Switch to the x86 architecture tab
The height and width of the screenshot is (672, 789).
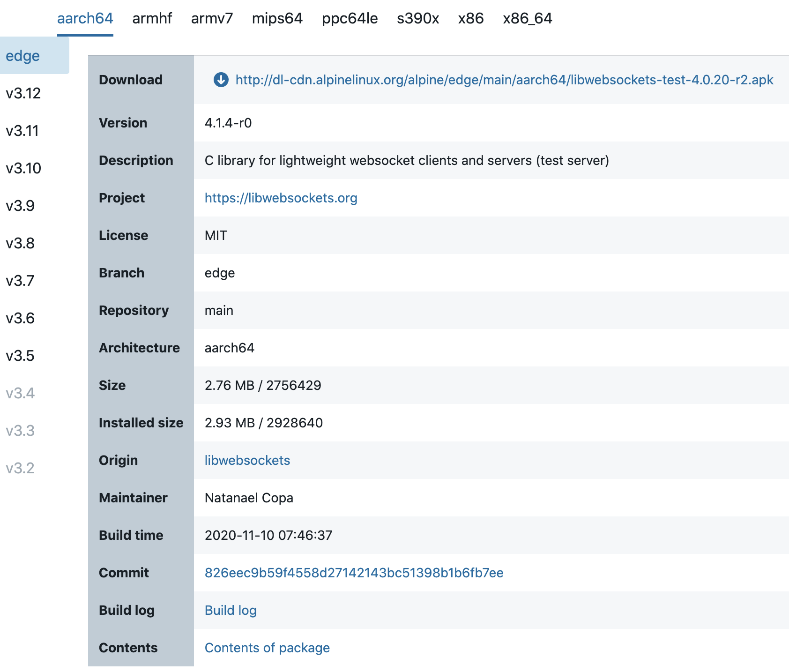pos(471,18)
